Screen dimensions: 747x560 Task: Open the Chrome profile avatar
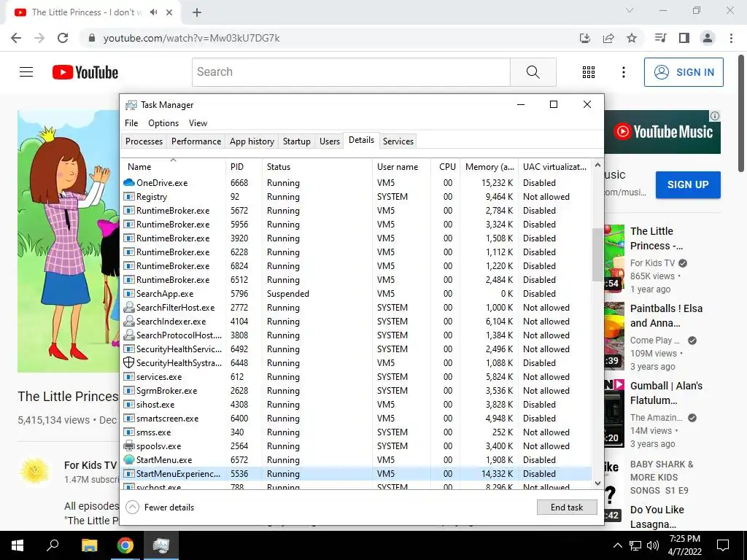pos(708,38)
